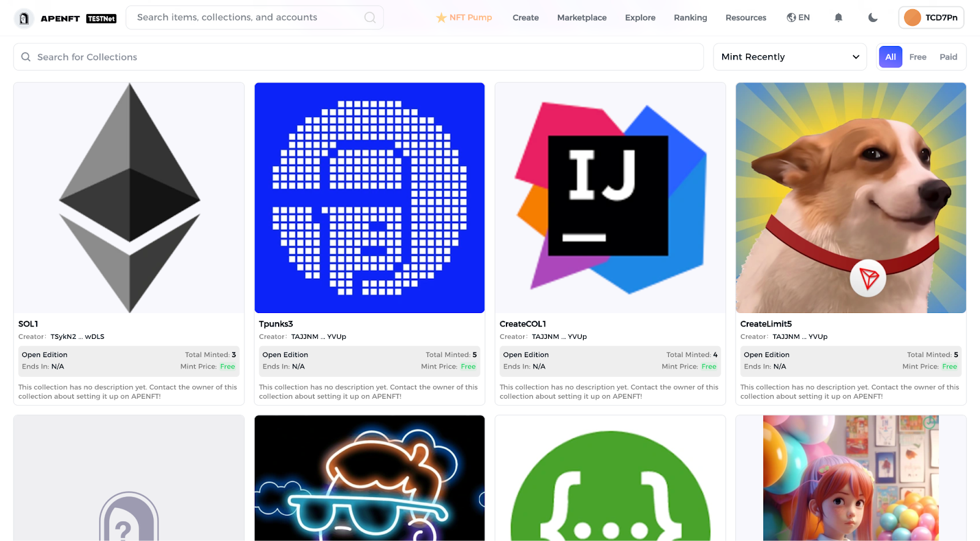The width and height of the screenshot is (980, 541).
Task: Click the CreateCOL1 collection title
Action: point(522,324)
